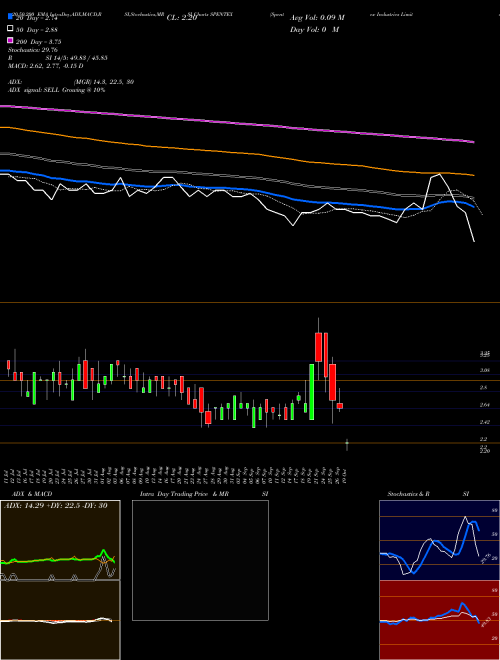Screen dimensions: 500x660
Task: Click the 'ADX & MACD' panel title
Action: click(x=32, y=494)
